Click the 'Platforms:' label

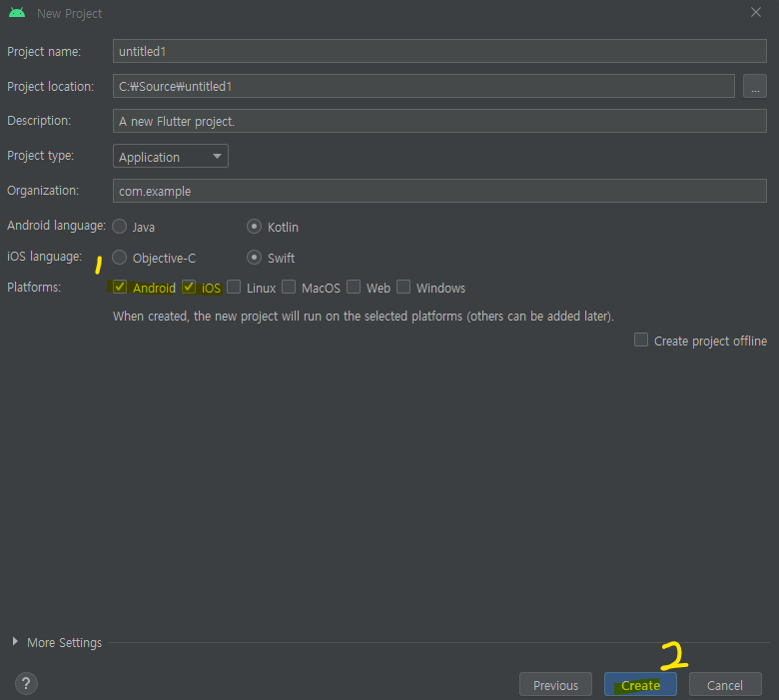coord(34,288)
